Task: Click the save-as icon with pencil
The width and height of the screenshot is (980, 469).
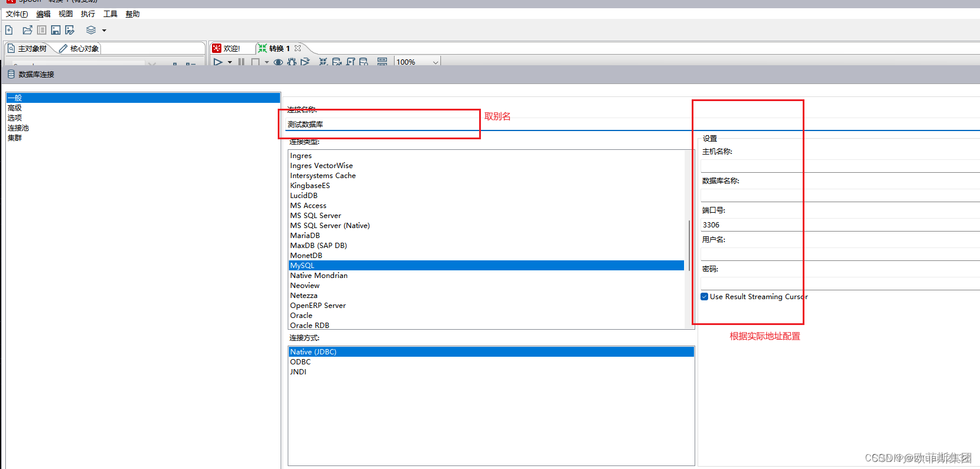Action: pos(70,30)
